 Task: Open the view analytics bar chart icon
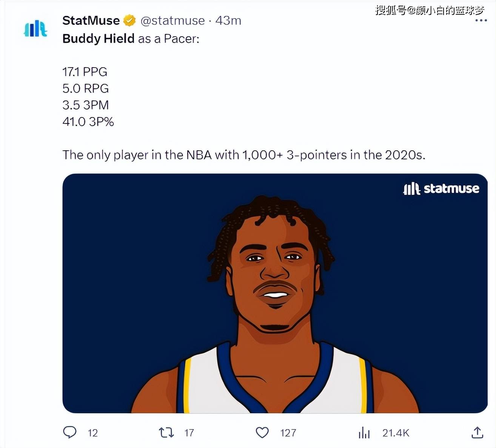point(364,433)
